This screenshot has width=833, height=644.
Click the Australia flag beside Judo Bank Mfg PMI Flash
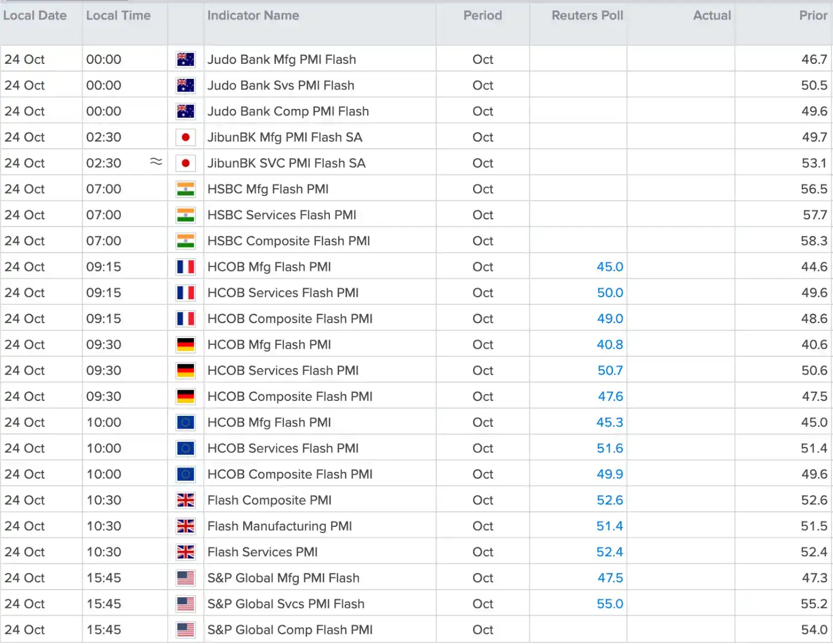185,59
